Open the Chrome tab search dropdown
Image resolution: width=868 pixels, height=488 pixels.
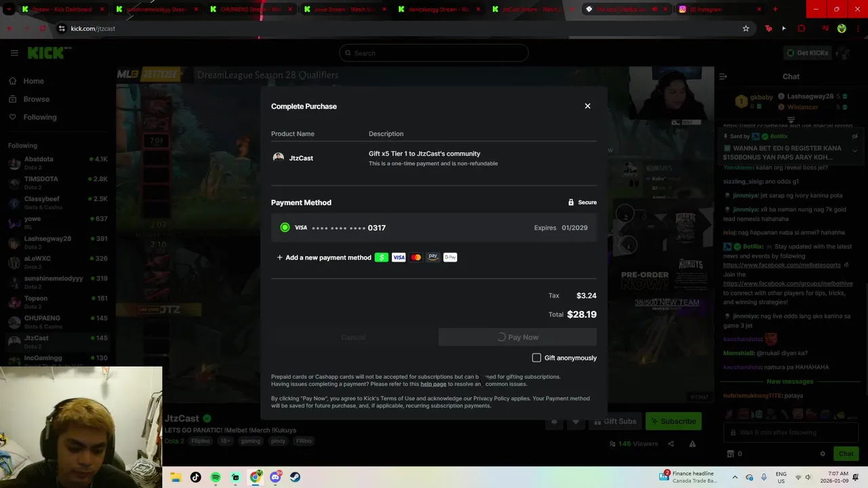tap(9, 9)
